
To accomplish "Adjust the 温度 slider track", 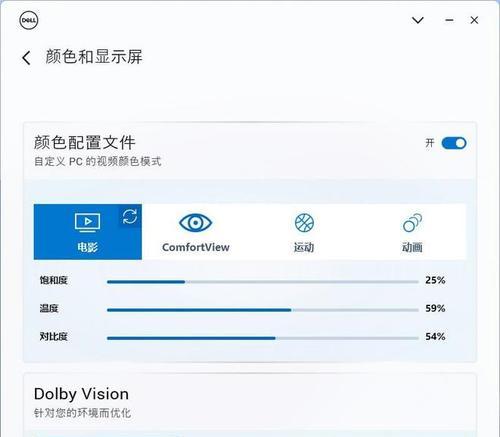I will 263,310.
